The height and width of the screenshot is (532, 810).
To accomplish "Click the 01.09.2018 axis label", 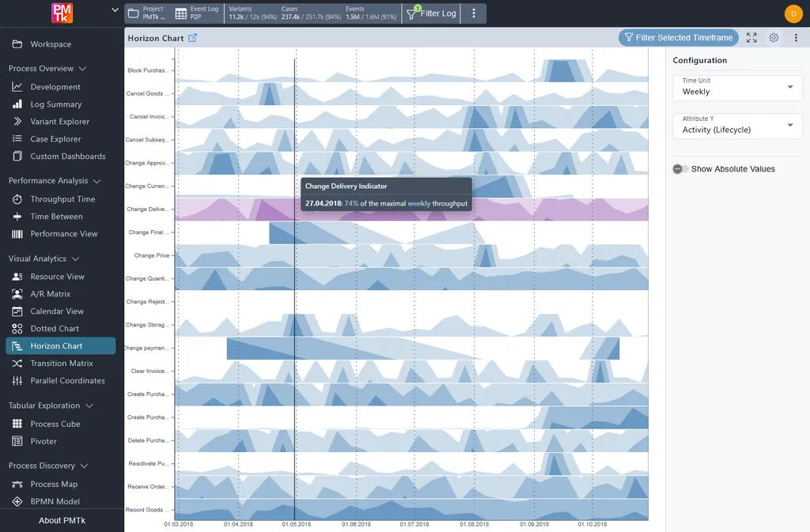I will [x=534, y=524].
